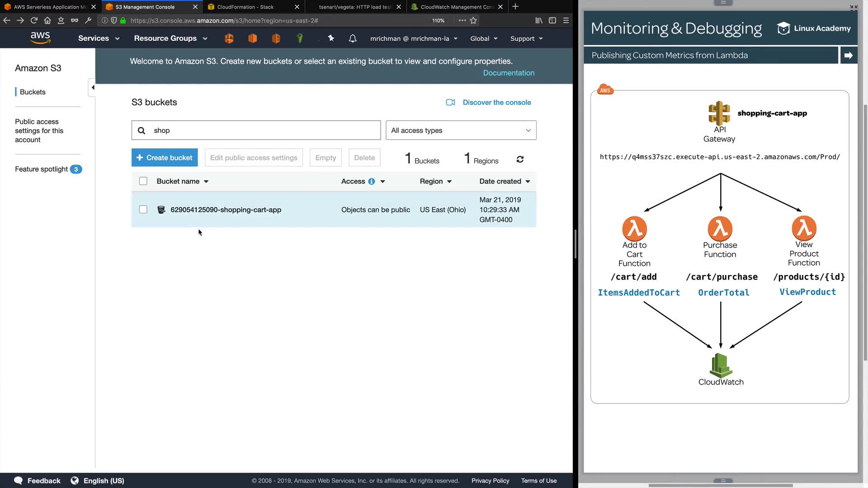868x488 pixels.
Task: Switch to CloudWatch Management Console tab
Action: pyautogui.click(x=457, y=7)
